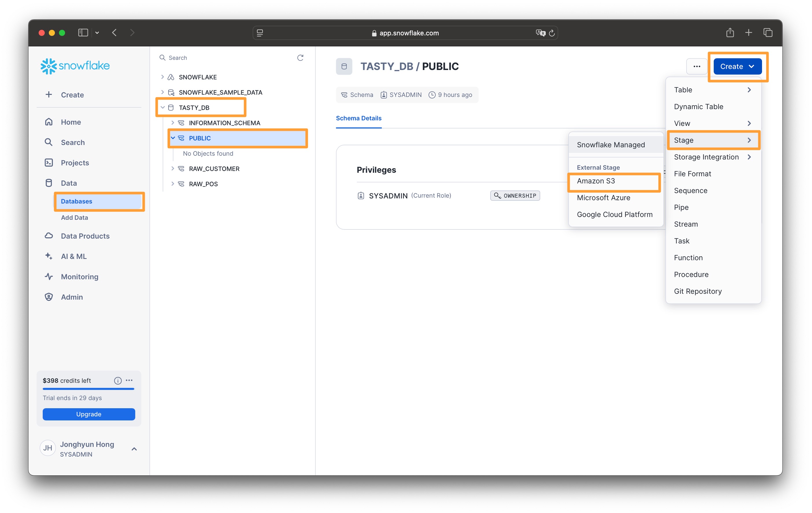Click the blue Upgrade button
812x513 pixels.
[89, 414]
